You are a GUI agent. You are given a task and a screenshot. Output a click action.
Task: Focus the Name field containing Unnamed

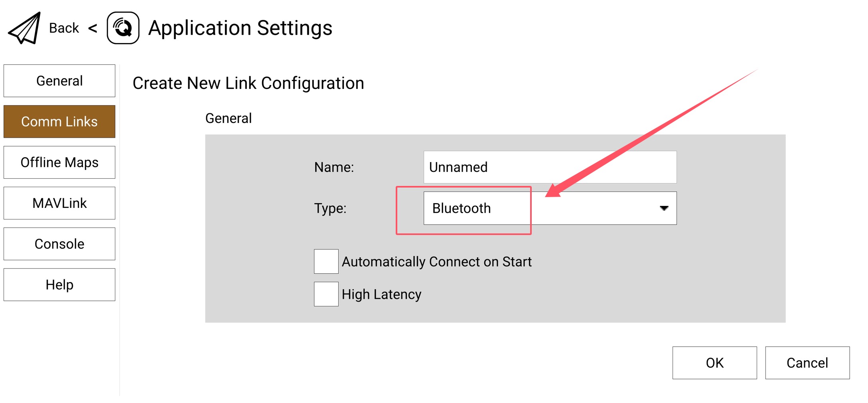[550, 167]
